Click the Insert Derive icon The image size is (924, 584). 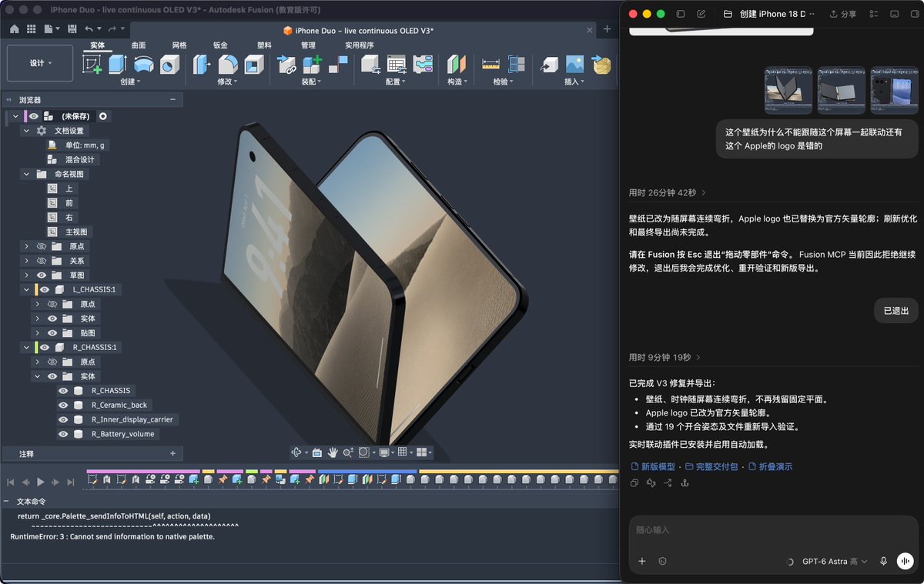tap(550, 65)
